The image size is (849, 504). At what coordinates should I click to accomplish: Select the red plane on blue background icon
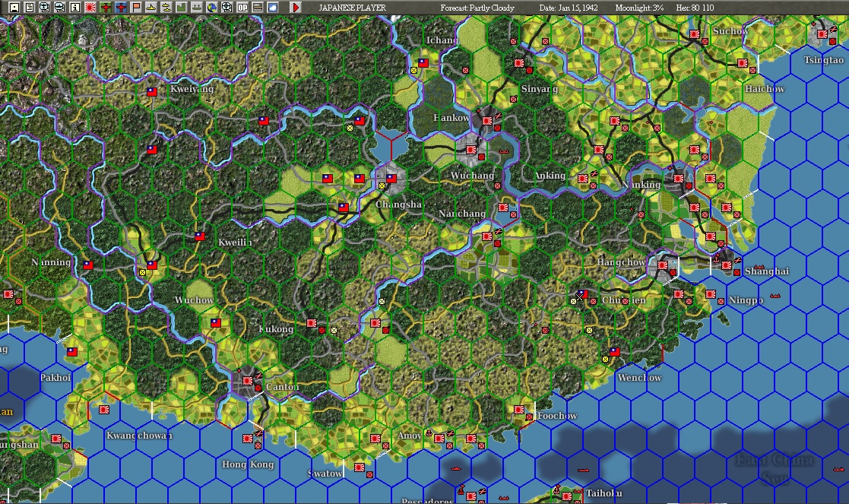(x=120, y=8)
